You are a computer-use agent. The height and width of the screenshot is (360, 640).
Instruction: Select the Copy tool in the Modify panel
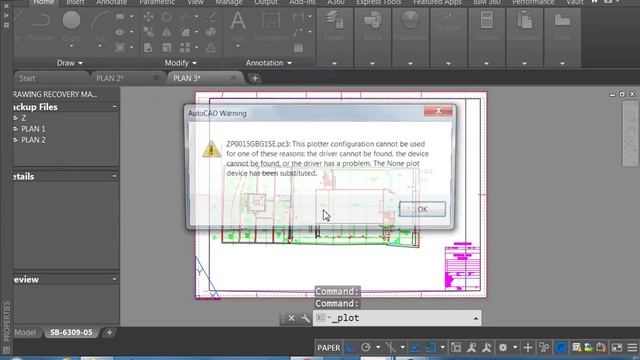[148, 32]
